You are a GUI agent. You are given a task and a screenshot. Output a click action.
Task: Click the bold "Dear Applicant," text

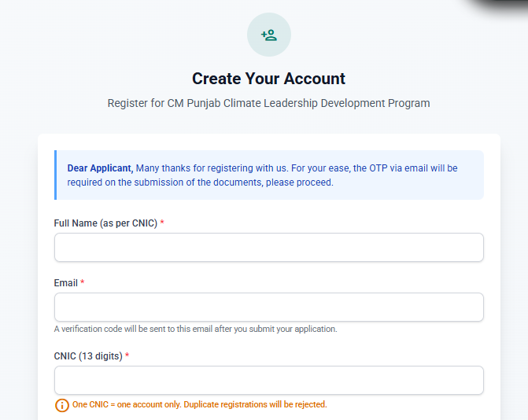tap(100, 168)
